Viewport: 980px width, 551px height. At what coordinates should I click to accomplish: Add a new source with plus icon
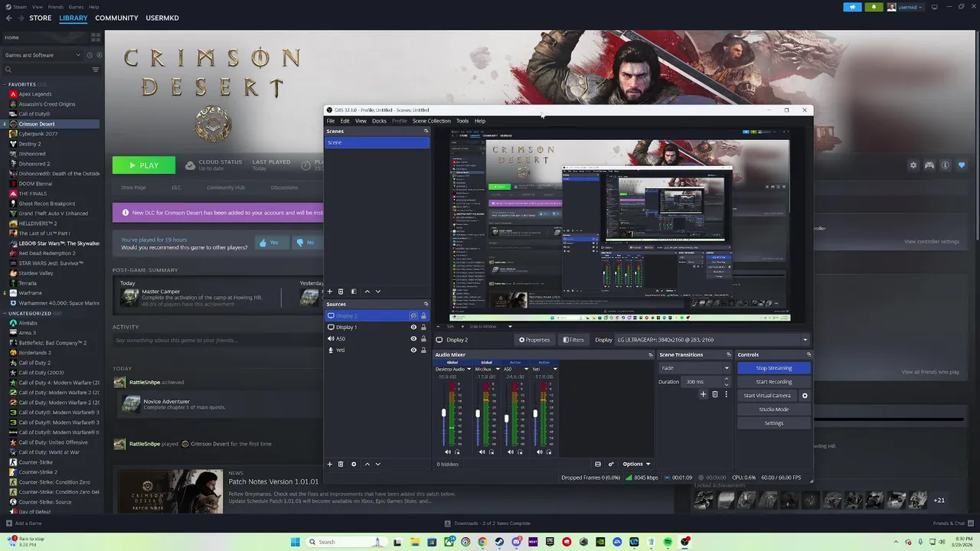click(330, 464)
